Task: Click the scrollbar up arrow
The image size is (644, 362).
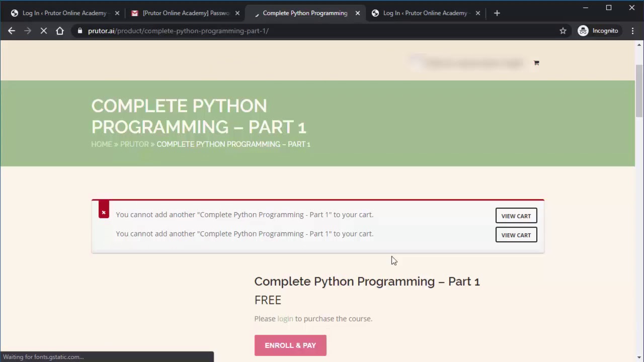Action: (x=639, y=45)
